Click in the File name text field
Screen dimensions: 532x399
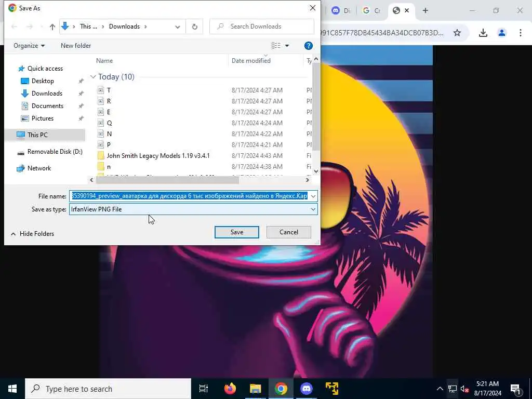click(x=189, y=196)
